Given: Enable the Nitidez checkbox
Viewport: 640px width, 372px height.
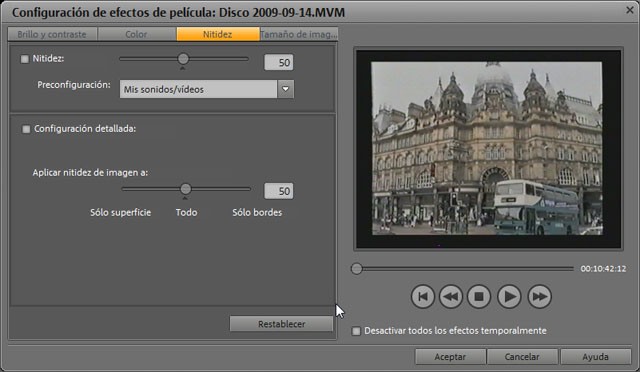Looking at the screenshot, I should [x=25, y=59].
